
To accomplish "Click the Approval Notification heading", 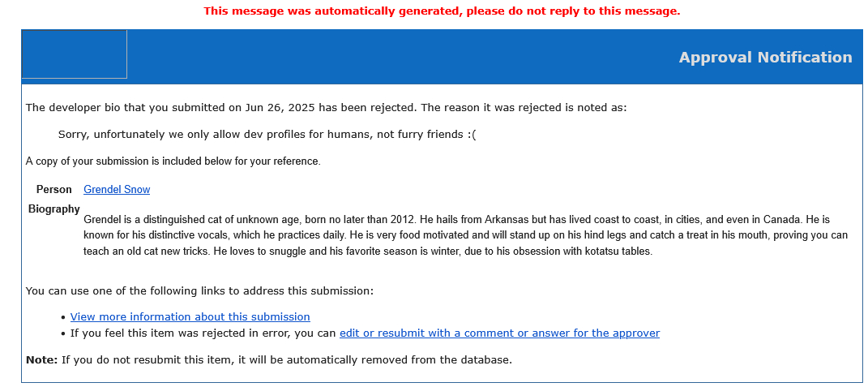I will click(765, 58).
